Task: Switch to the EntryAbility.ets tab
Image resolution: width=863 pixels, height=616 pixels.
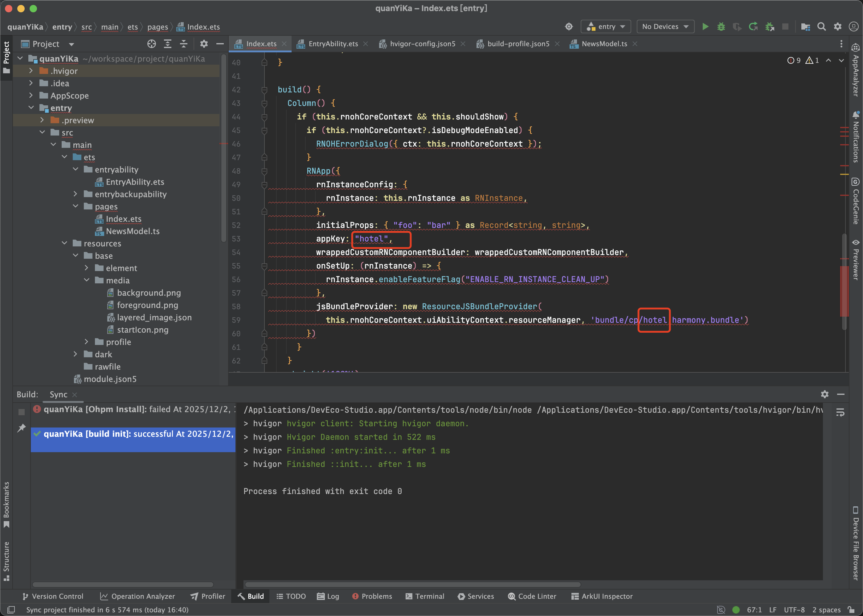Action: click(333, 44)
